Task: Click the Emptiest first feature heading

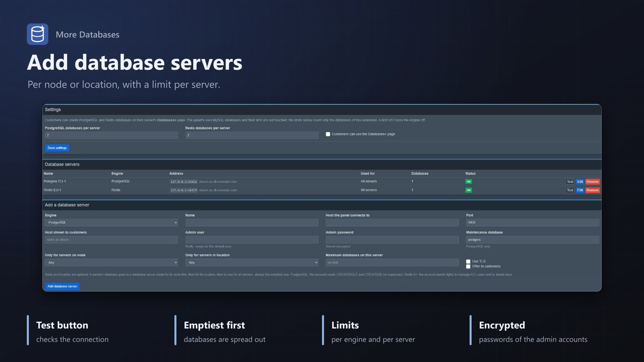Action: point(214,325)
